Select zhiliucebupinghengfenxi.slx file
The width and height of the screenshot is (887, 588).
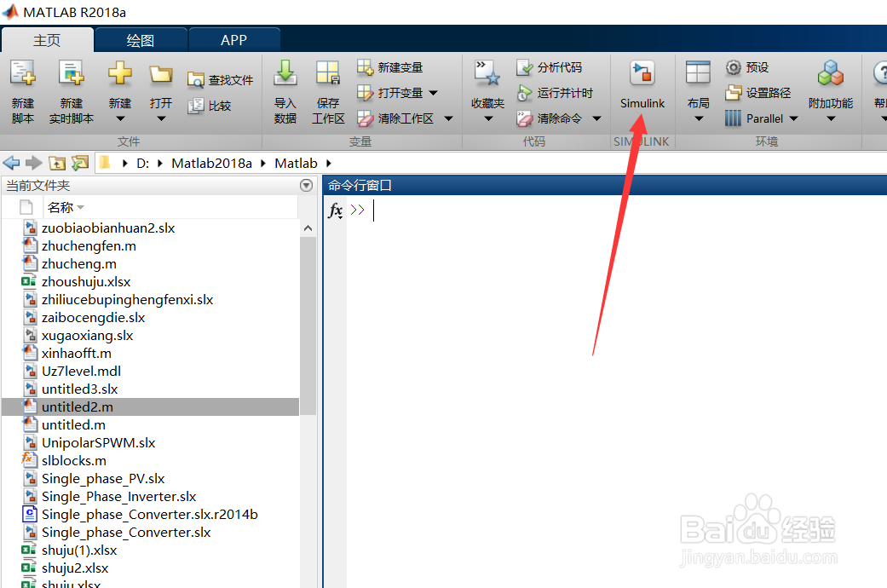point(127,300)
